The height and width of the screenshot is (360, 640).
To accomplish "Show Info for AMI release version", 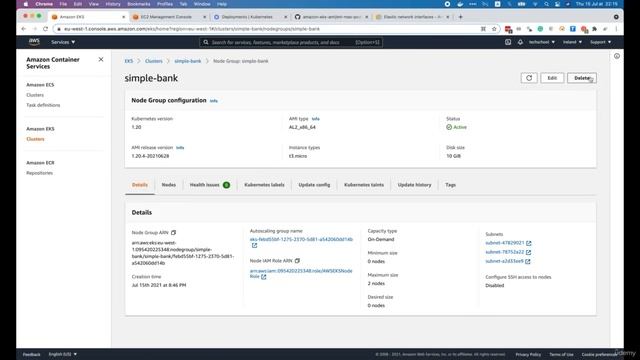I will (180, 148).
